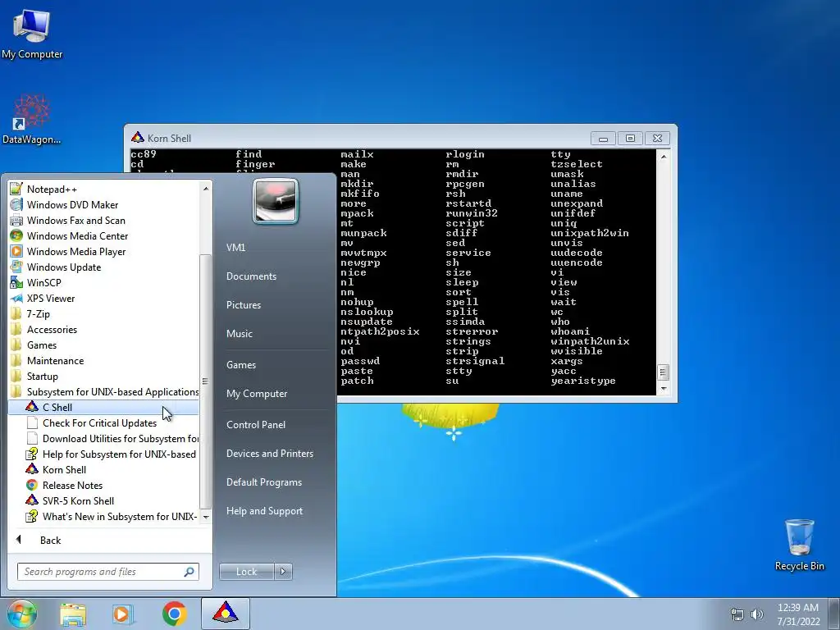Click 'ntpath2posix' in Korn Shell output
The height and width of the screenshot is (630, 840).
pyautogui.click(x=380, y=331)
